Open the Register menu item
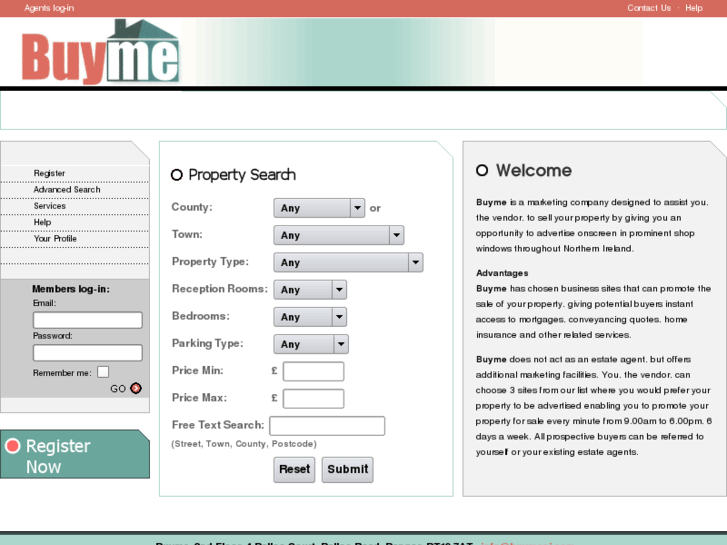Viewport: 727px width, 545px height. coord(49,173)
